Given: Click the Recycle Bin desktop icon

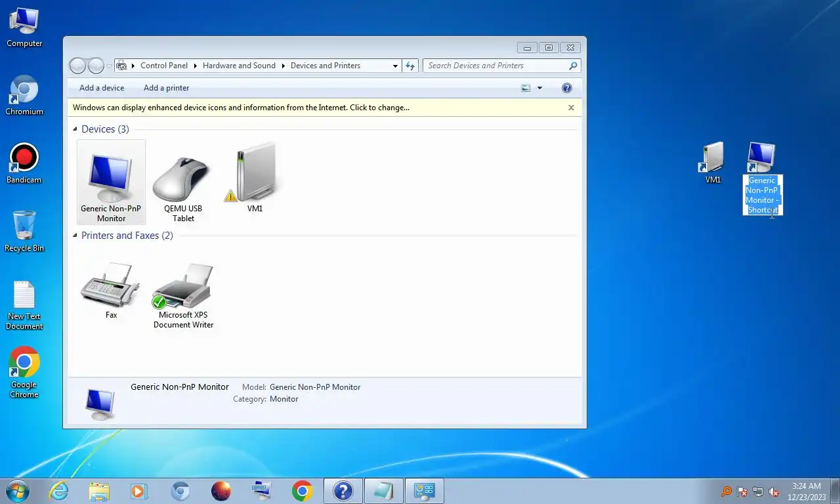Looking at the screenshot, I should coord(24,232).
